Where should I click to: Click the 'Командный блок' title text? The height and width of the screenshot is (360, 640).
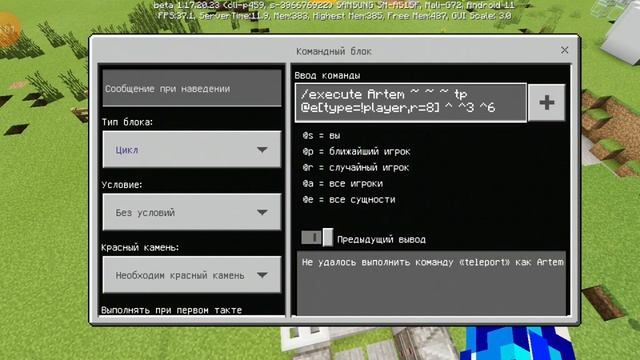tap(334, 51)
